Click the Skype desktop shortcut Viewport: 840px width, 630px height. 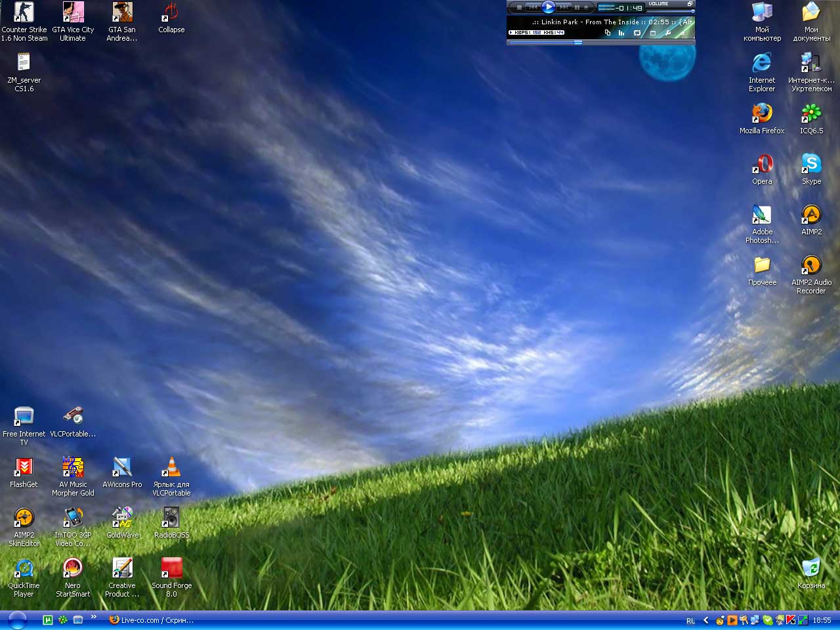[811, 164]
